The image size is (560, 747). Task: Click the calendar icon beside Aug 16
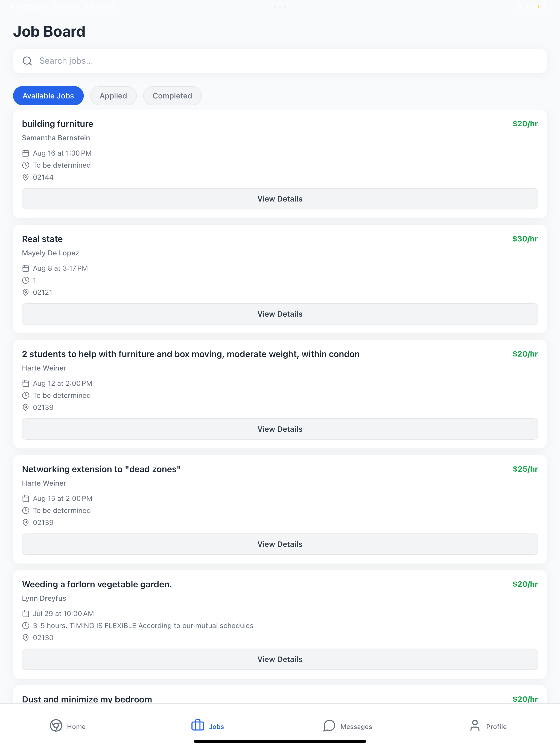pyautogui.click(x=26, y=153)
